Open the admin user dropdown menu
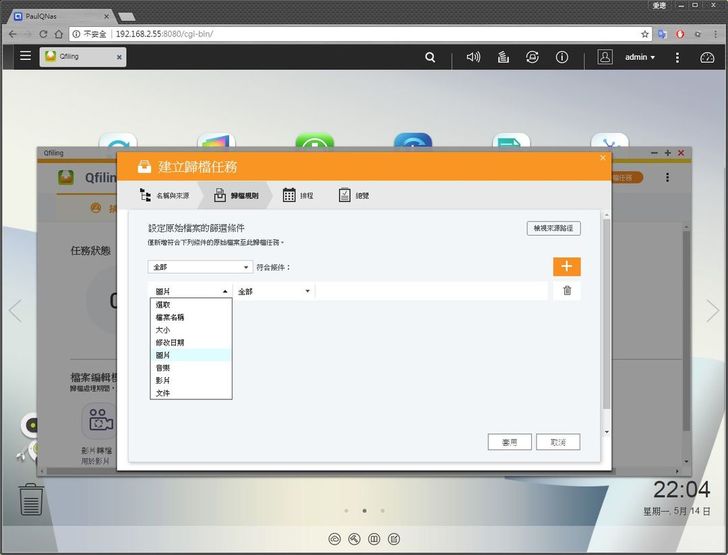Viewport: 728px width, 555px height. [x=639, y=57]
